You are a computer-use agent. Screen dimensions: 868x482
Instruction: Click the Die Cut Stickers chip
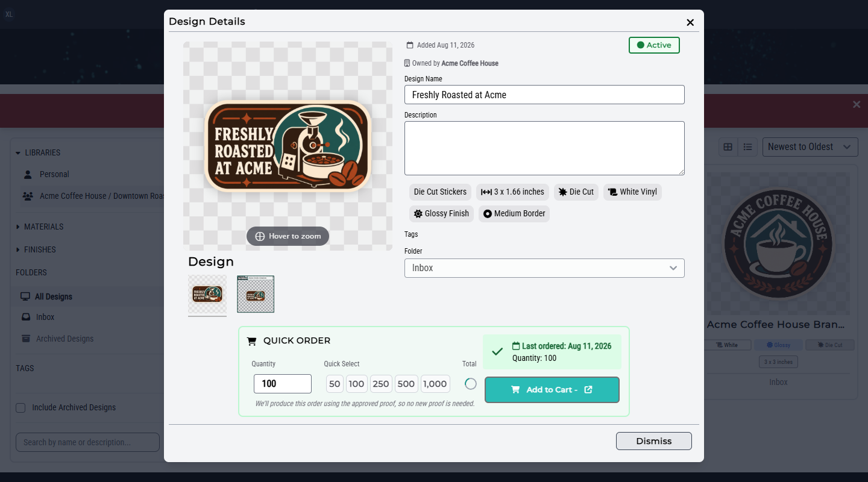[440, 192]
